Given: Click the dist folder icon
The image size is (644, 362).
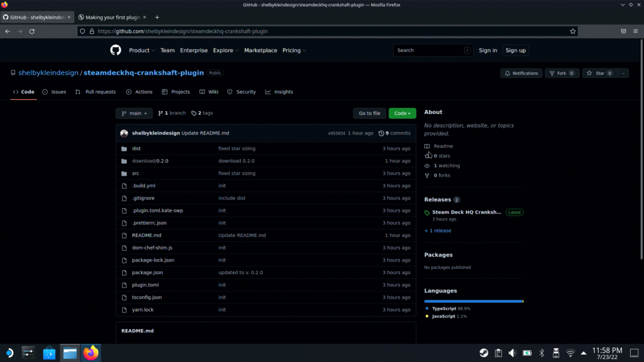Looking at the screenshot, I should click(x=124, y=148).
